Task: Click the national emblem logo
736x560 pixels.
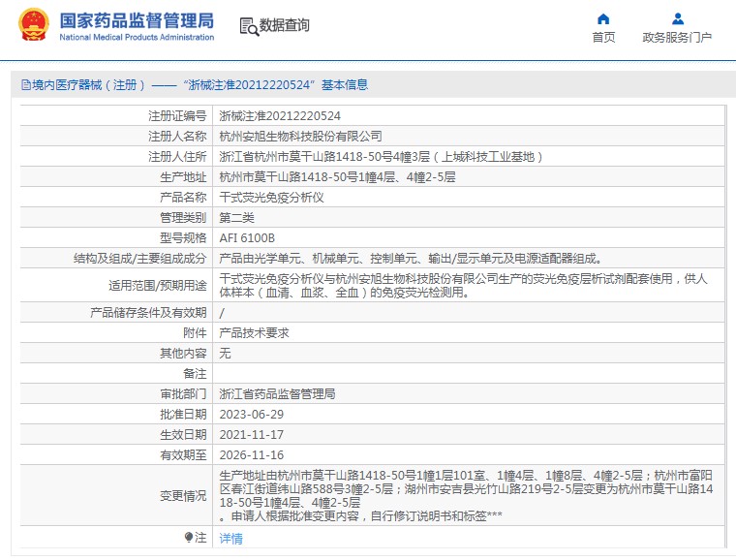Action: pos(33,25)
